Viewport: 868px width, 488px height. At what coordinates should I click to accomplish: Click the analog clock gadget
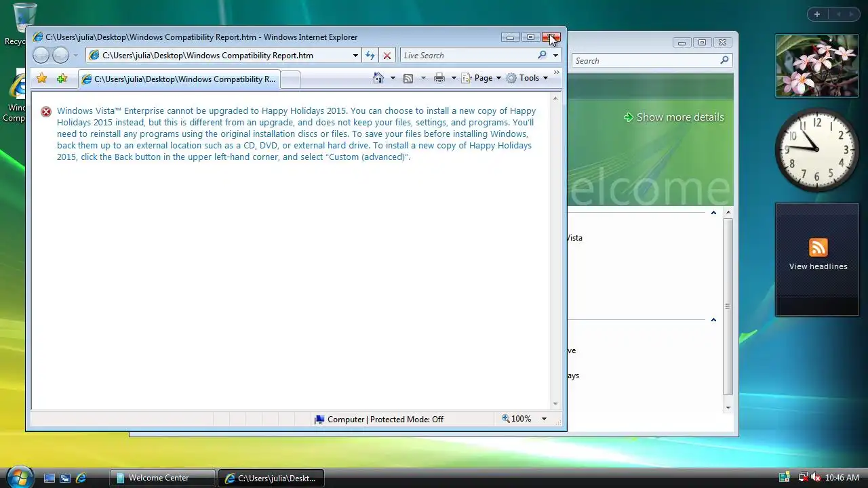(x=817, y=150)
